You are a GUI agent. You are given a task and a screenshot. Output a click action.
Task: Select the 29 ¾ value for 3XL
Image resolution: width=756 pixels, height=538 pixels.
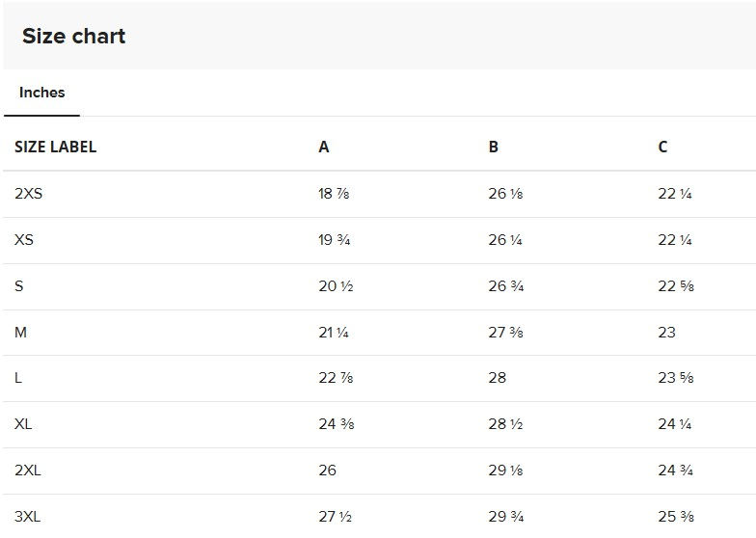coord(506,517)
